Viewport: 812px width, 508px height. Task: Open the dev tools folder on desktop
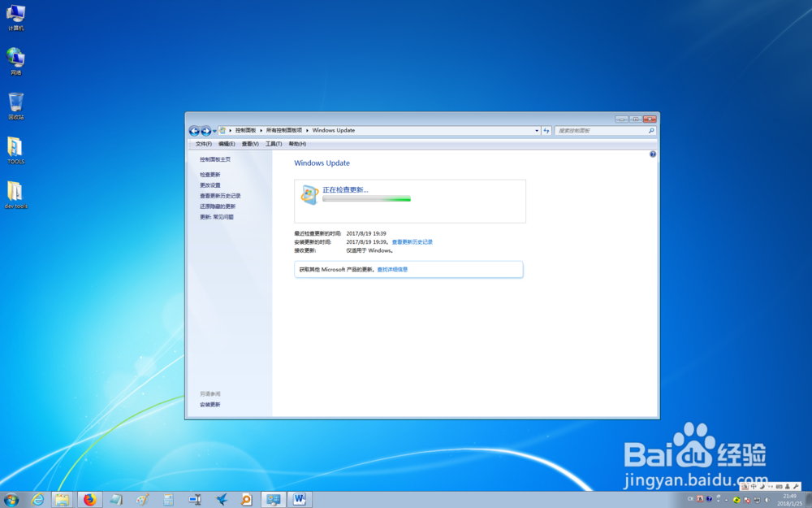tap(15, 195)
